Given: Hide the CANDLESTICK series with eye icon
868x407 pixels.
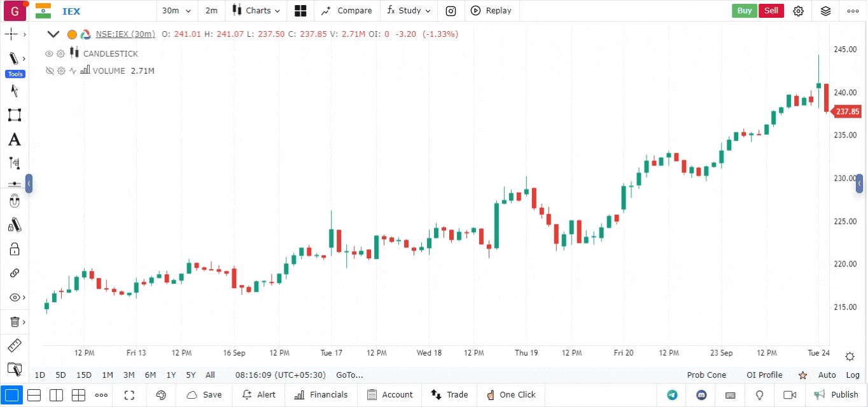Looking at the screenshot, I should [49, 53].
